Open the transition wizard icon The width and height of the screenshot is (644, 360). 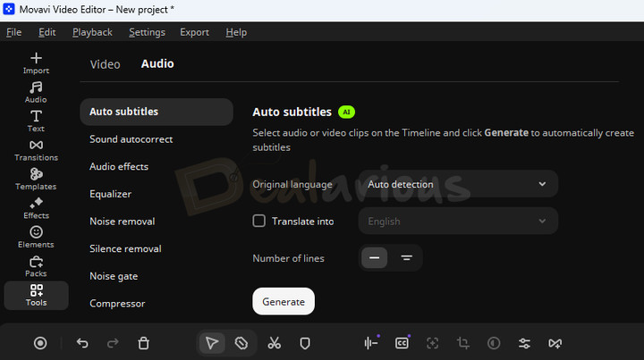coord(555,343)
